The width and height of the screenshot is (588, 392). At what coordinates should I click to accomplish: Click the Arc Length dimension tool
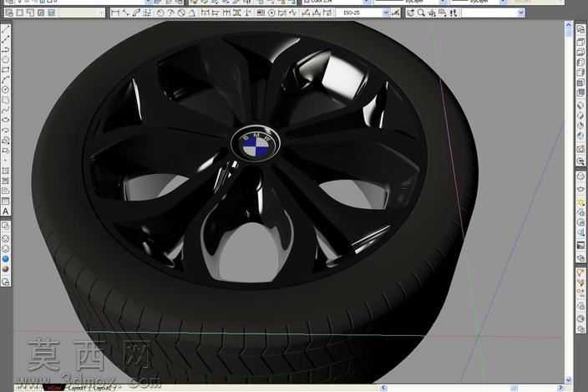pyautogui.click(x=136, y=13)
